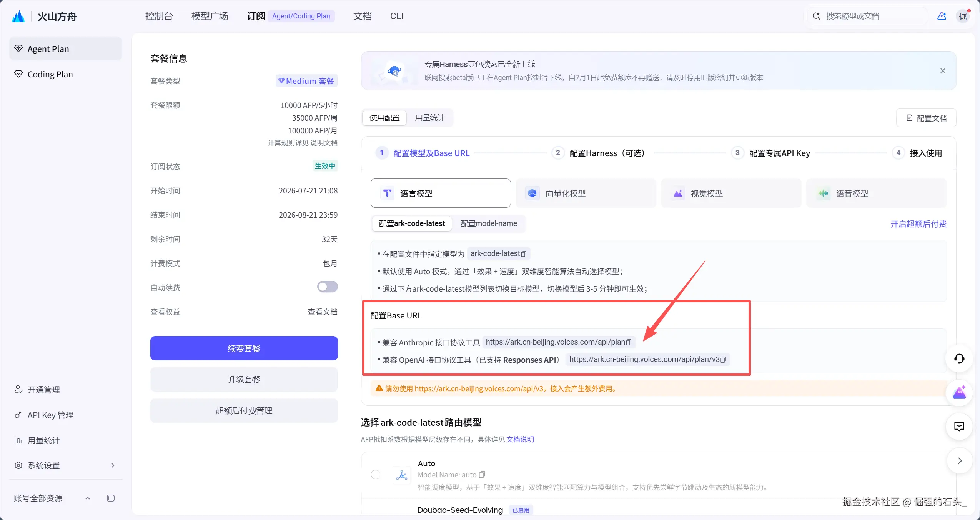Select the 语音模型 model type card
The image size is (980, 520).
[877, 193]
